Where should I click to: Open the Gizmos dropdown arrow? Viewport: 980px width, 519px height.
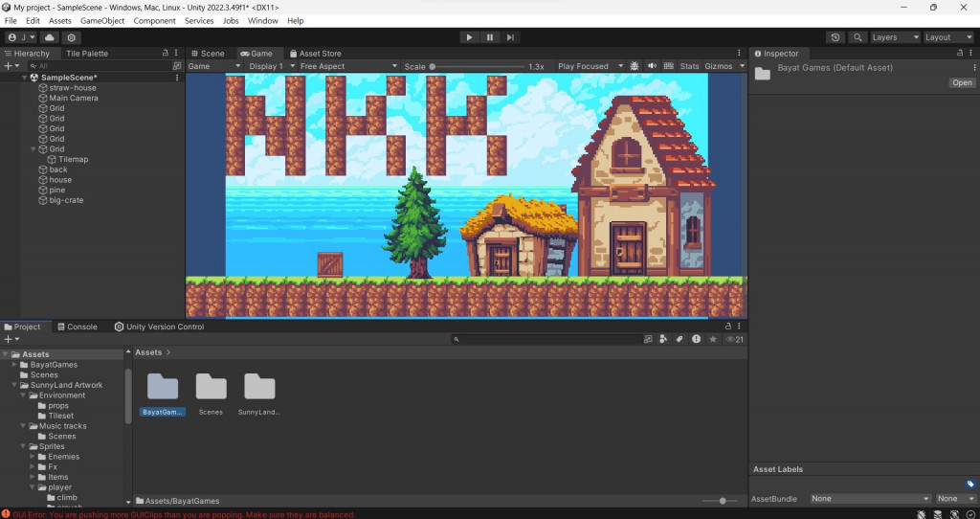[x=742, y=66]
